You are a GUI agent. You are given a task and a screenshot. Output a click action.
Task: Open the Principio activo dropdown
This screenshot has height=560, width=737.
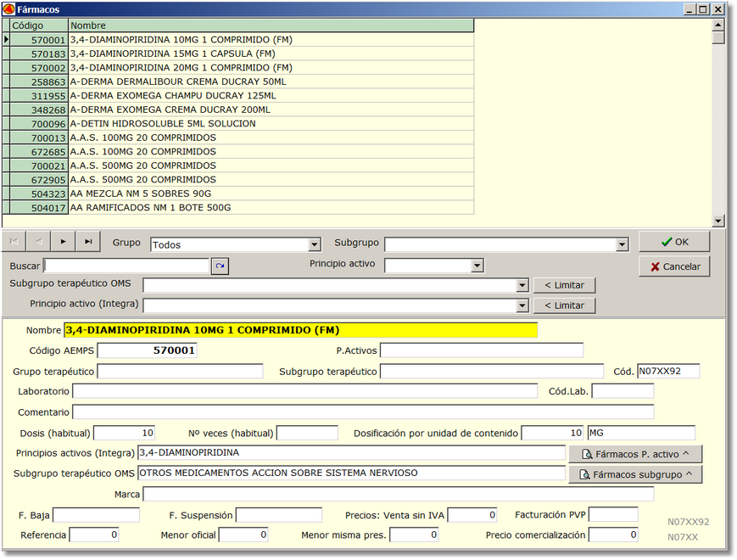coord(477,266)
